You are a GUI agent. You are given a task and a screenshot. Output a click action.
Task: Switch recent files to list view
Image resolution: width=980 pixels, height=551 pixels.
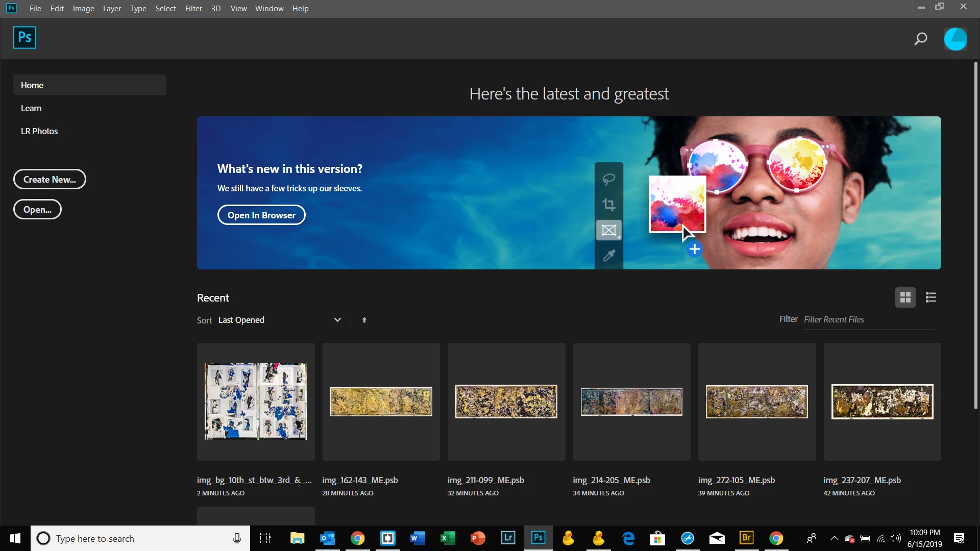point(930,297)
